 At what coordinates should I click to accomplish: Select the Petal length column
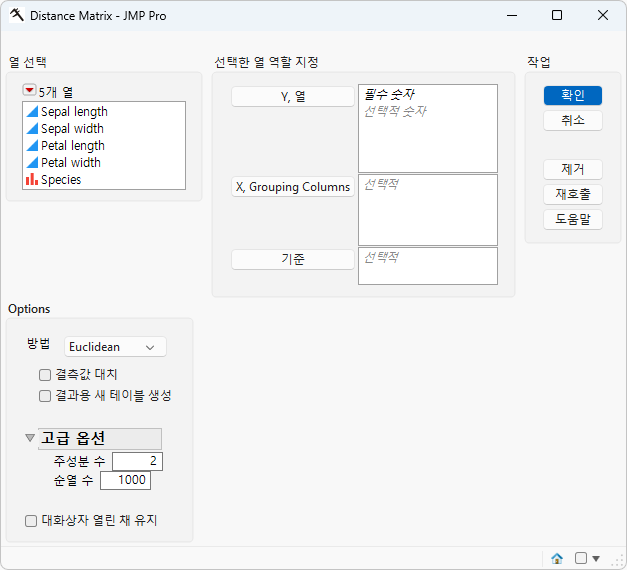[x=73, y=145]
